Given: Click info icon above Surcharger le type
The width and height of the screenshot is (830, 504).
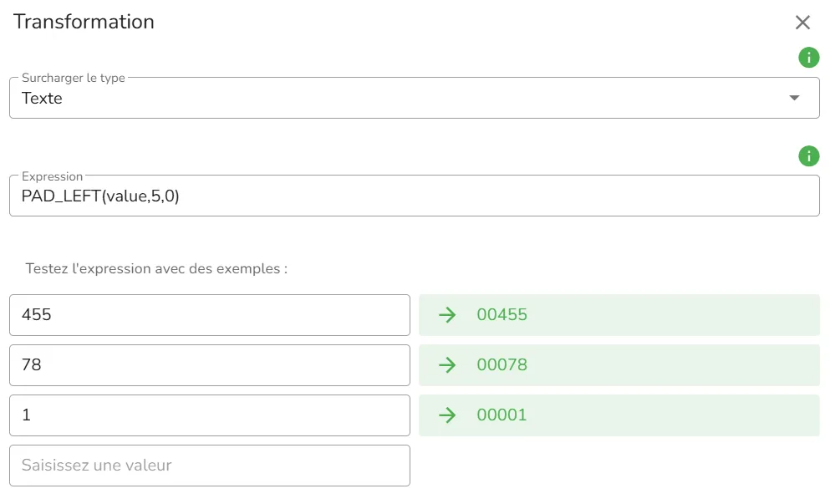Looking at the screenshot, I should point(809,57).
